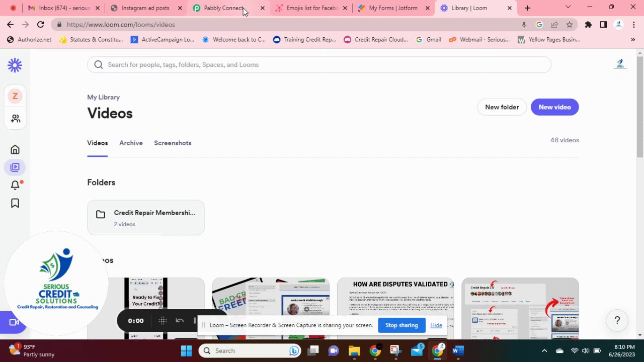Screen dimensions: 644x362
Task: Switch to the Archive tab
Action: click(x=131, y=143)
